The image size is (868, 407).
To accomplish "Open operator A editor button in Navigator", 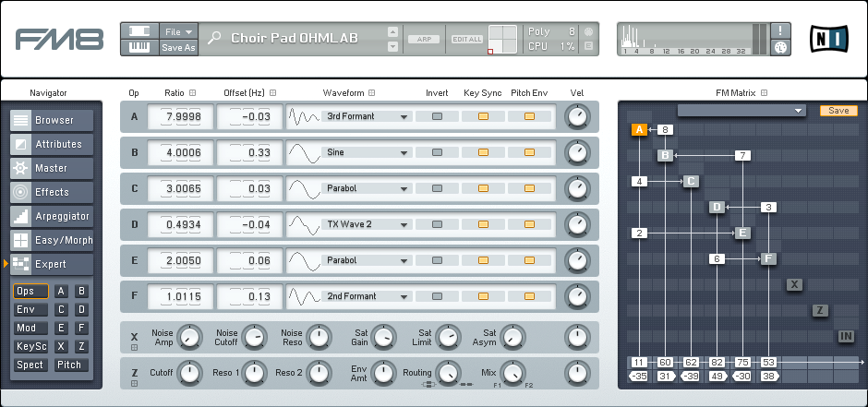I will 62,292.
